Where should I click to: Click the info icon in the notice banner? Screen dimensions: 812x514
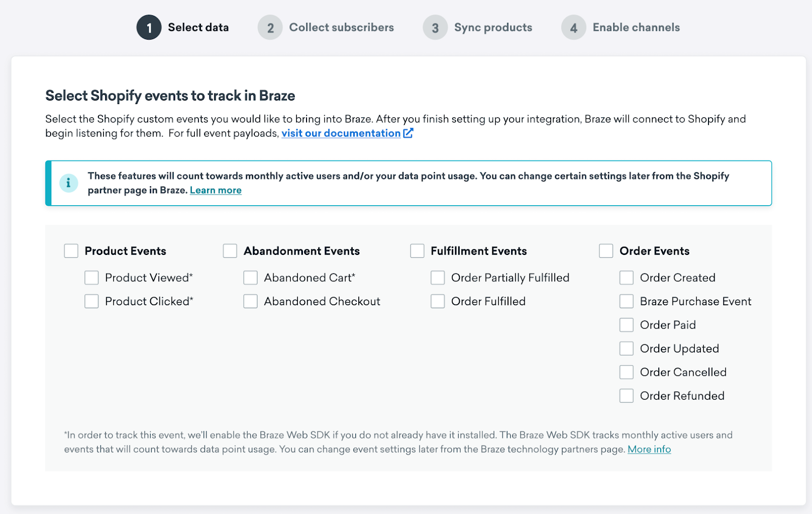[69, 183]
